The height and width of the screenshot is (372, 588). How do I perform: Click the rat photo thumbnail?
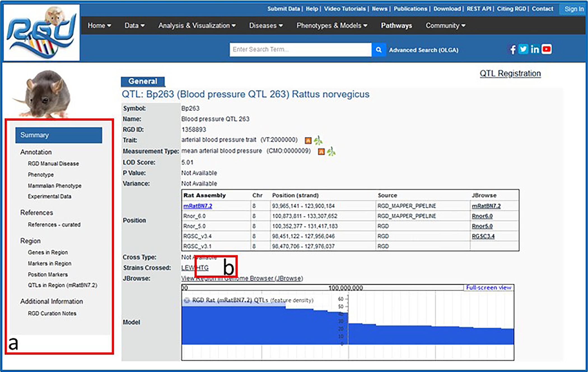42,94
